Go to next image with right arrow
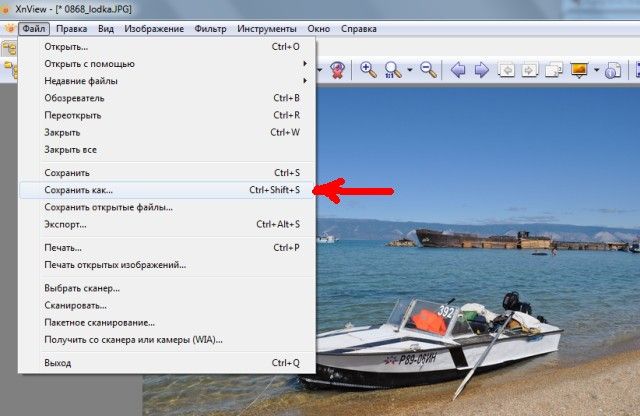 (481, 69)
